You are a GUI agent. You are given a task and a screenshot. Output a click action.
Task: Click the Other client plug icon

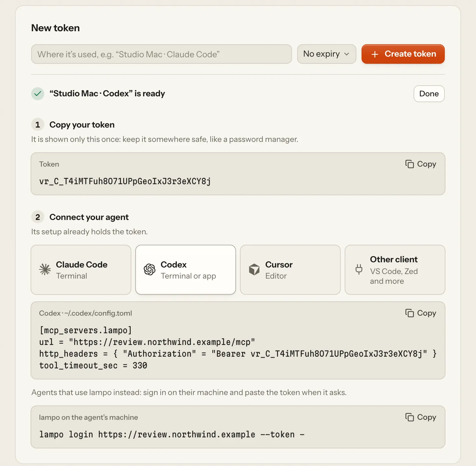pyautogui.click(x=359, y=269)
